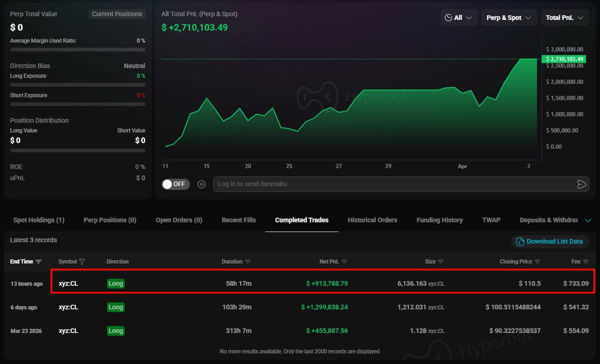This screenshot has width=600, height=364.
Task: Toggle the danmaku OFF switch
Action: coord(176,184)
